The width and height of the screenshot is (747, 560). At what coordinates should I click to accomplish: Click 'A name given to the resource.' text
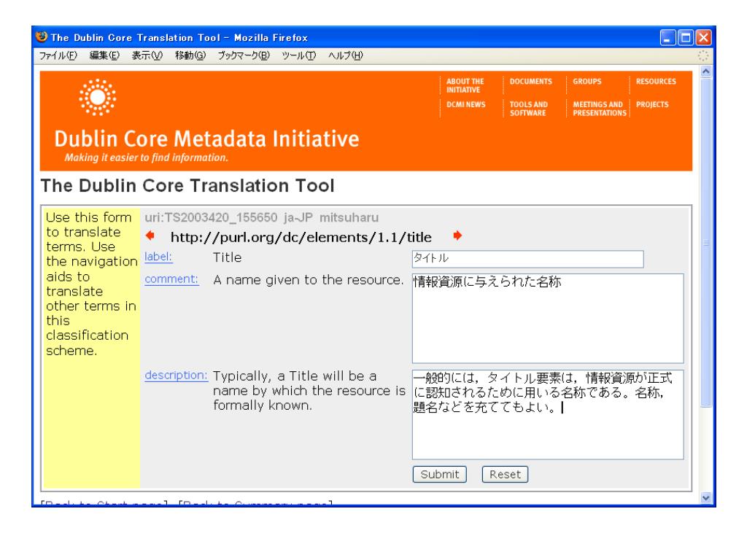click(x=309, y=280)
